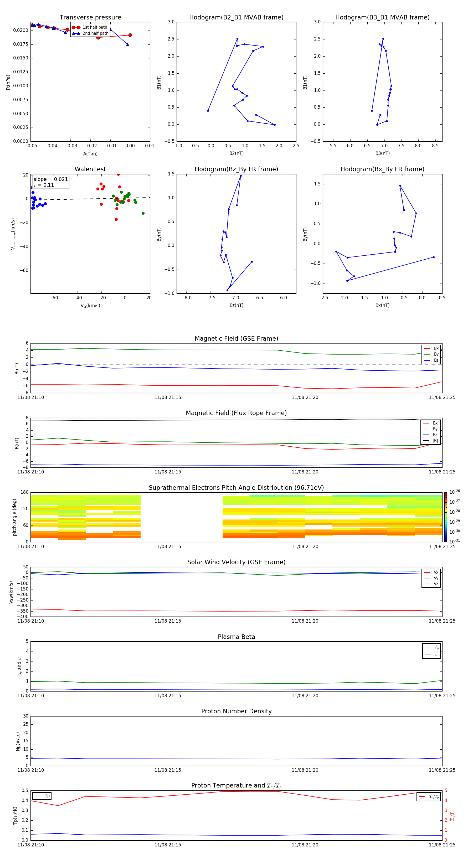Click the last red circle in Transverse pressure
Screen dimensions: 473x868
tap(130, 35)
